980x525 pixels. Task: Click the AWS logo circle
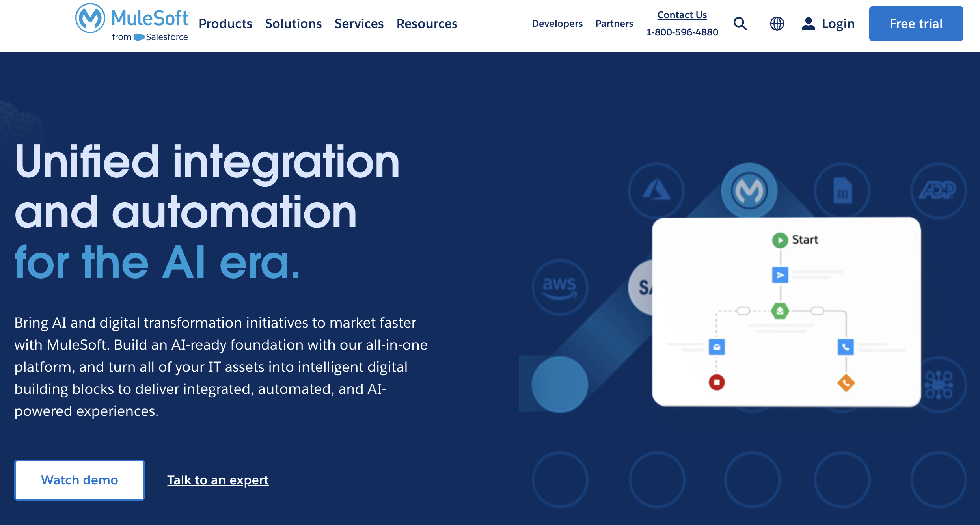coord(560,287)
